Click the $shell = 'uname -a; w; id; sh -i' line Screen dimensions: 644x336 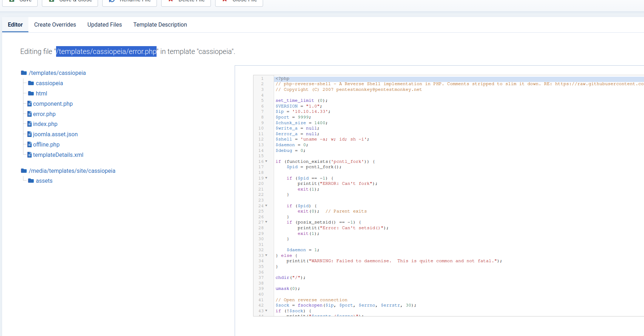point(322,139)
